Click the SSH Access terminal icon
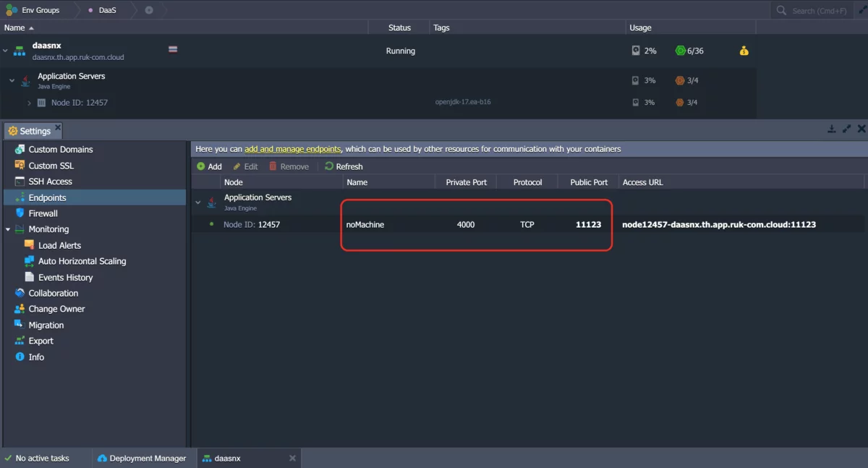This screenshot has width=868, height=468. pos(20,182)
